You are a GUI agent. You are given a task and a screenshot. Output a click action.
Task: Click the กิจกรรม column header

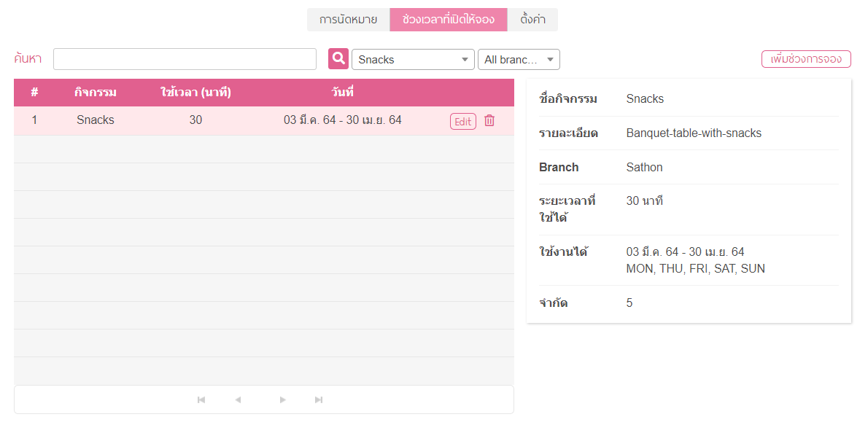(96, 93)
